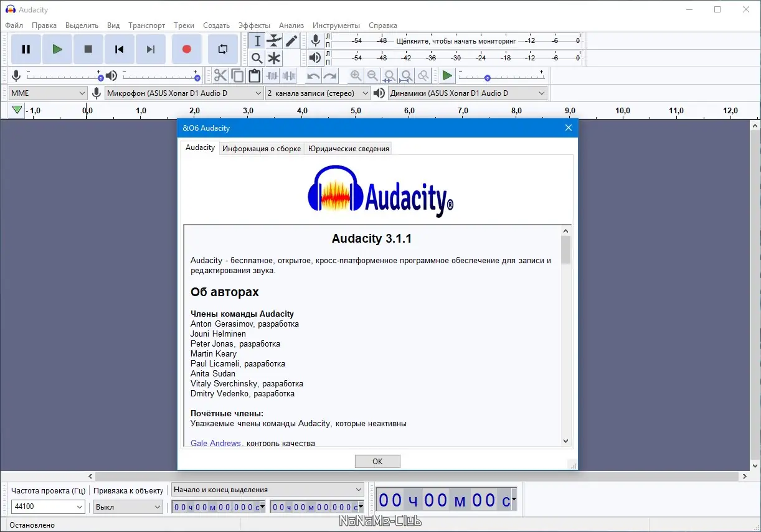Select the Draw (pencil) tool
Image resolution: width=761 pixels, height=532 pixels.
coord(291,41)
